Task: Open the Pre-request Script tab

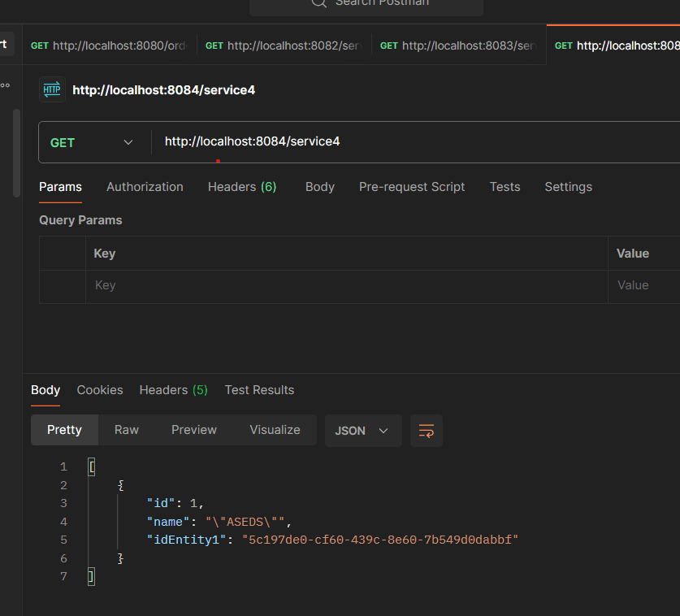Action: coord(412,187)
